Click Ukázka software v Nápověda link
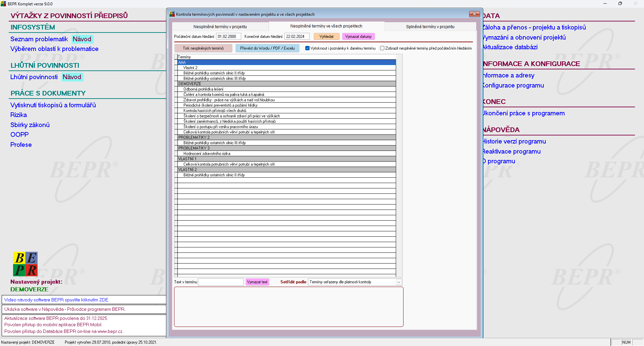Viewport: 644px width, 346px height. (65, 309)
